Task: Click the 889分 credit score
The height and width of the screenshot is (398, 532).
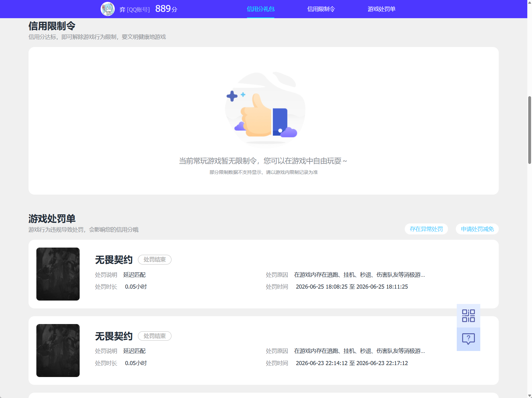Action: tap(166, 9)
